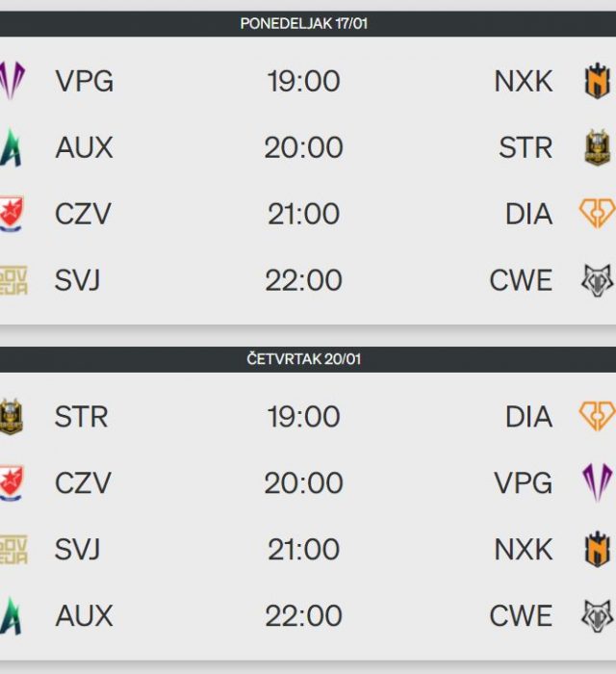Click the 19:00 time for VPG vs NXK
The height and width of the screenshot is (674, 616).
pyautogui.click(x=303, y=81)
